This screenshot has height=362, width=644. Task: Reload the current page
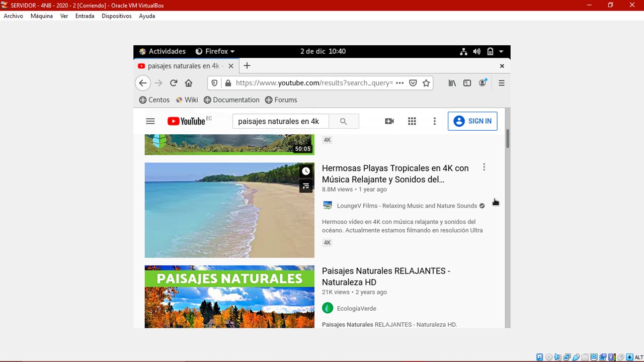(174, 83)
